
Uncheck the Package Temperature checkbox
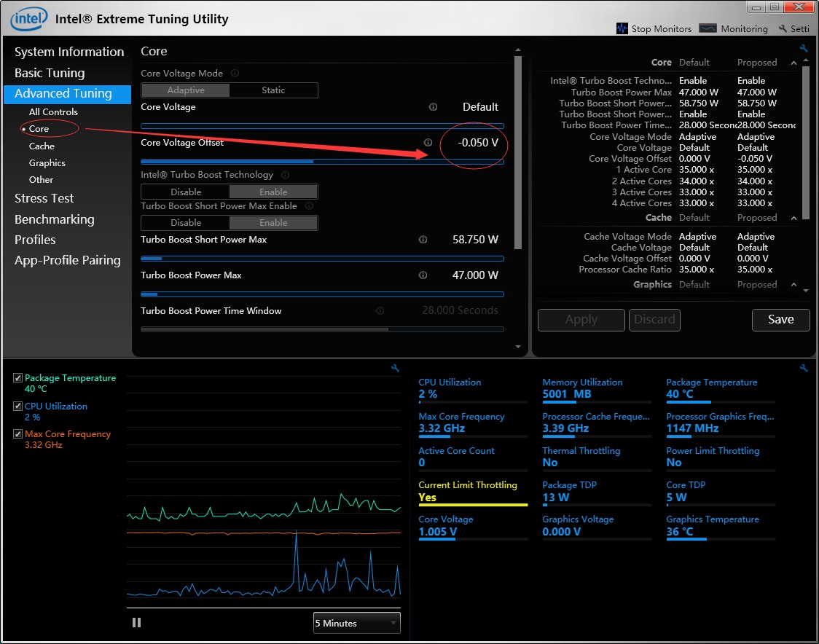(x=17, y=378)
